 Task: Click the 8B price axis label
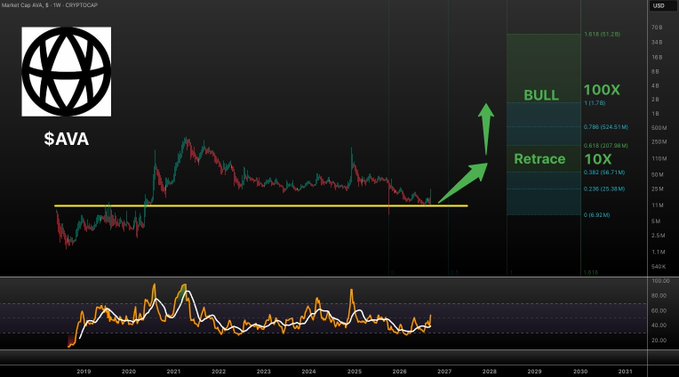coord(655,71)
